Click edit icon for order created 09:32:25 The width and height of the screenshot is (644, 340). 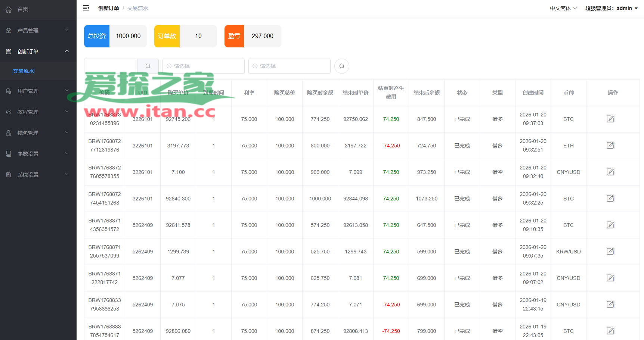tap(610, 199)
